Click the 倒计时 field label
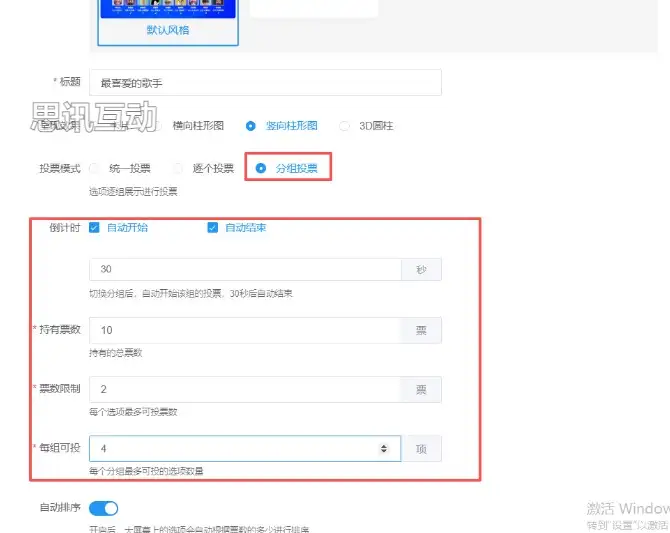Viewport: 670px width, 533px height. 65,227
